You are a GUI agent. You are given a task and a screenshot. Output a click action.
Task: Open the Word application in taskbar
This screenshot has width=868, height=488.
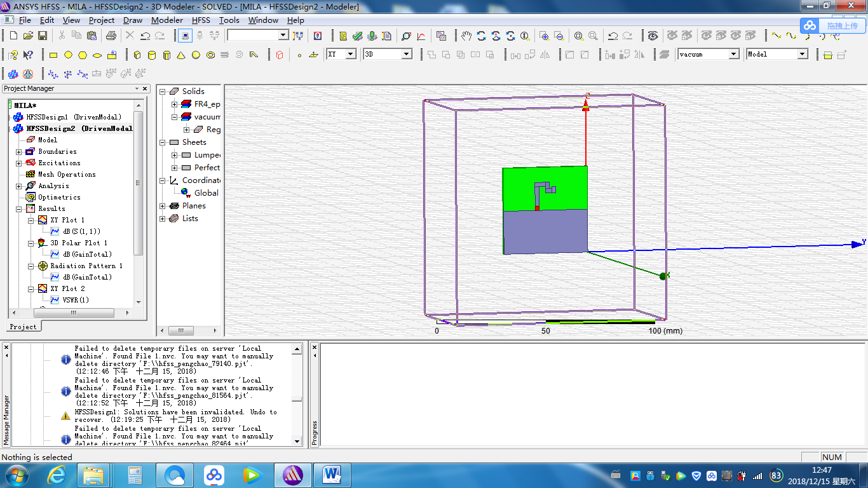tap(332, 475)
